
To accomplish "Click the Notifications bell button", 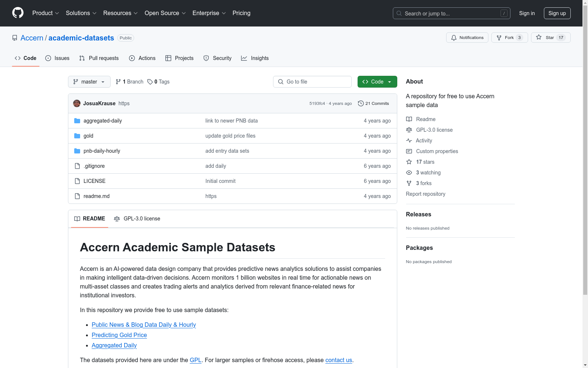I will pos(467,38).
